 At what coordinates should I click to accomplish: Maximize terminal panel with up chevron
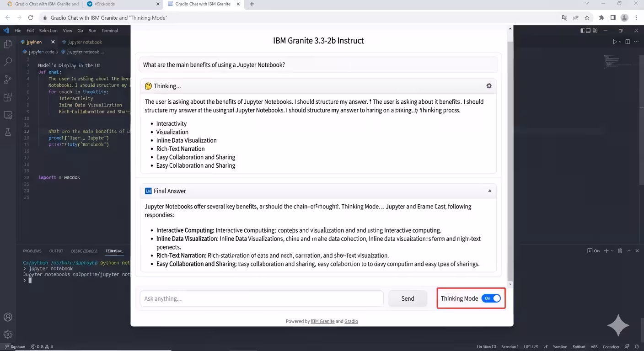coord(629,251)
